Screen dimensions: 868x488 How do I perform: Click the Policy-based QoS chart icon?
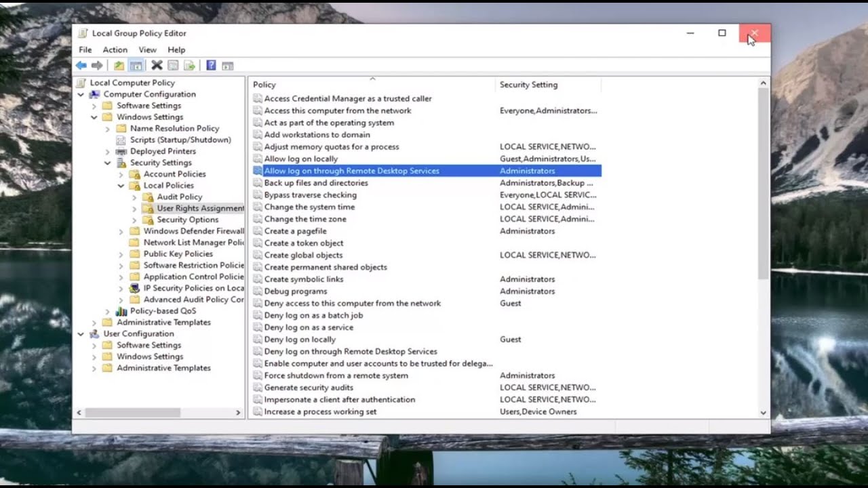[121, 311]
